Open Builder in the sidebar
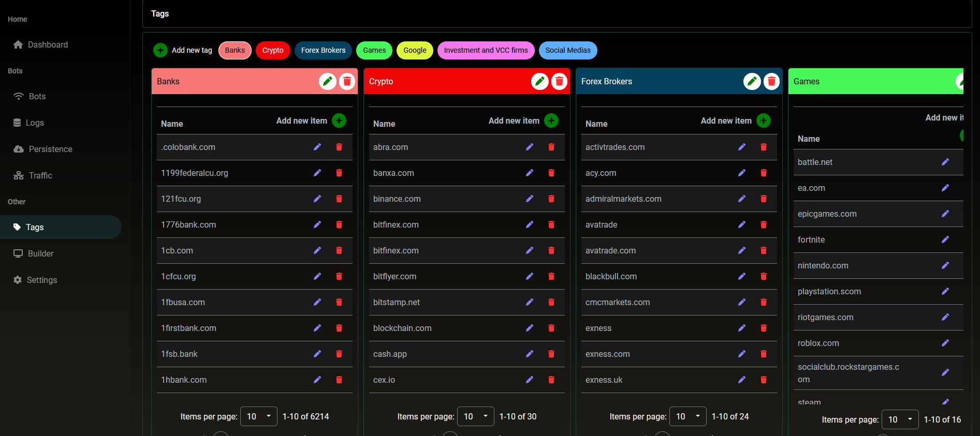980x436 pixels. [61, 253]
